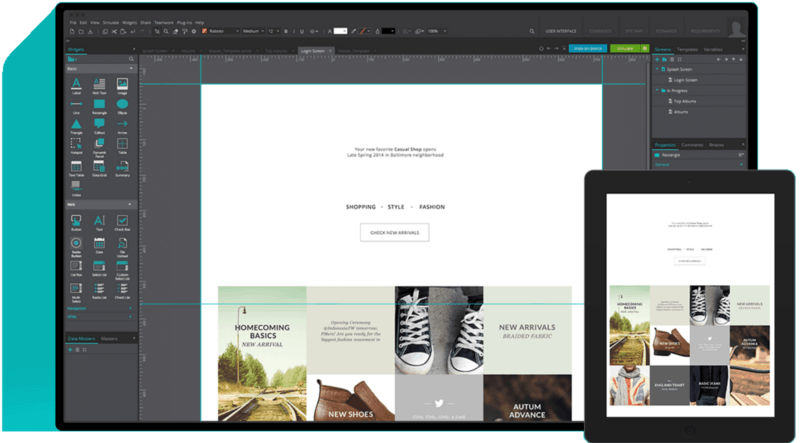Click the blue Show on device button

coord(588,48)
